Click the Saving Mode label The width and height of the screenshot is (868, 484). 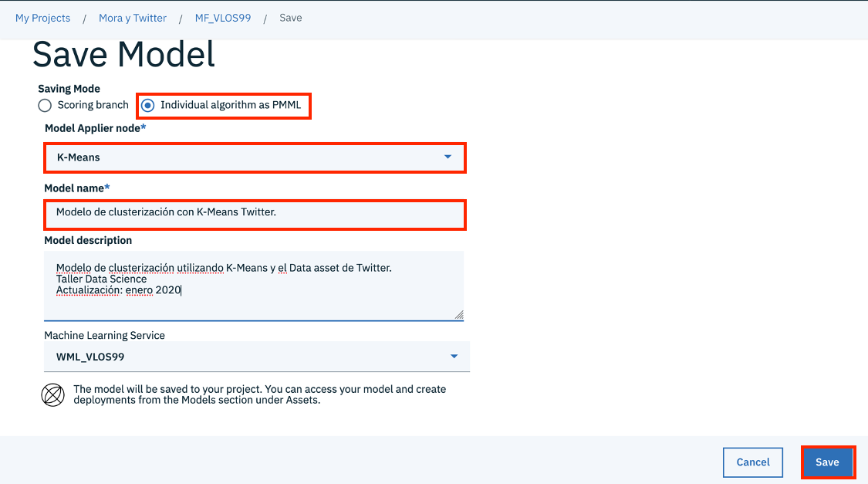click(x=69, y=89)
